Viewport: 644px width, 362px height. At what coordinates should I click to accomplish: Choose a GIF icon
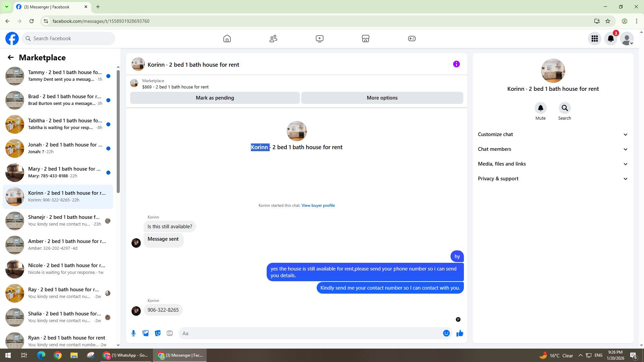coord(170,333)
